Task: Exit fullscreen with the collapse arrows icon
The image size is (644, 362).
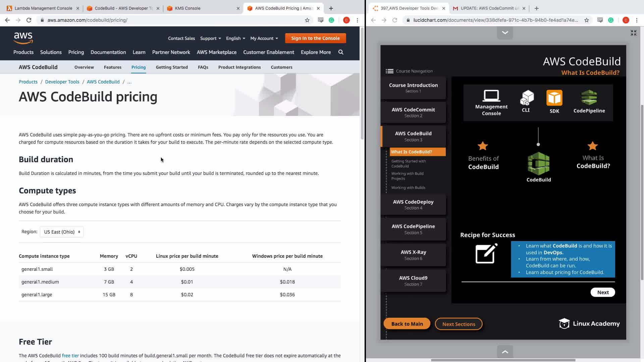Action: (x=633, y=33)
